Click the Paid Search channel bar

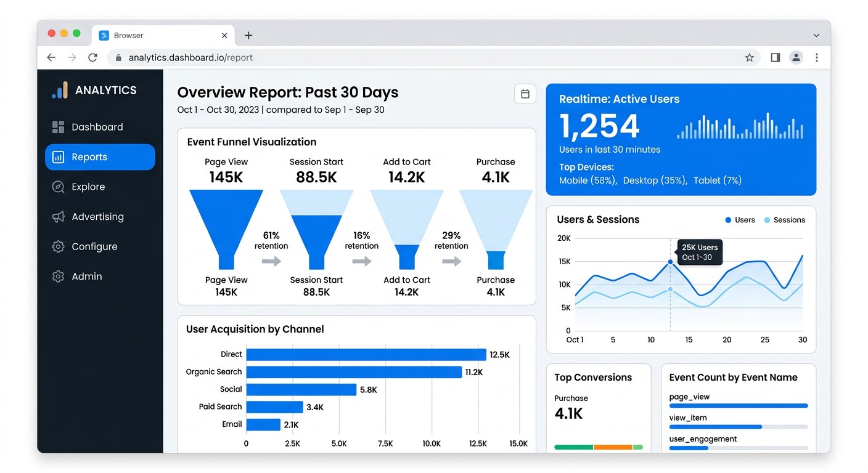275,407
